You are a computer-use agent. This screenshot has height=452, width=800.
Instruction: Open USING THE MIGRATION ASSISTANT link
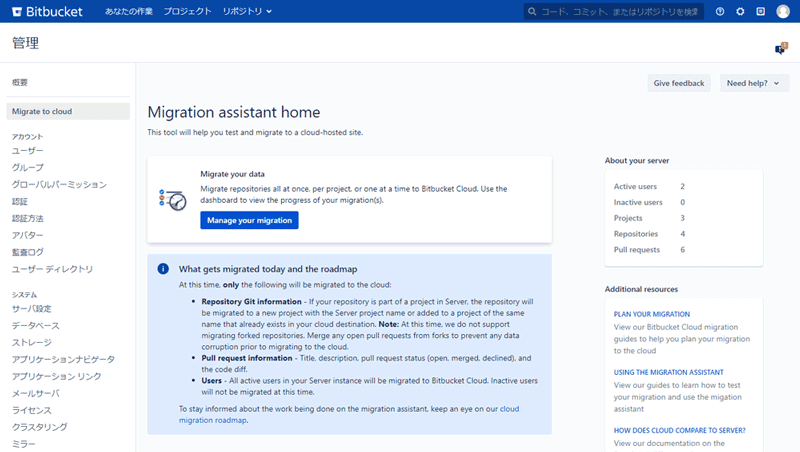(668, 372)
